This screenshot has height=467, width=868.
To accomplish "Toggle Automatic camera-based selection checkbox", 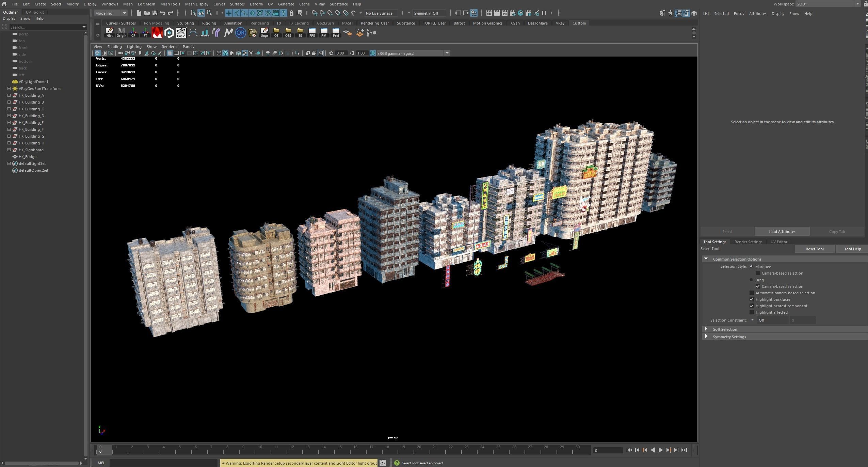I will 752,293.
